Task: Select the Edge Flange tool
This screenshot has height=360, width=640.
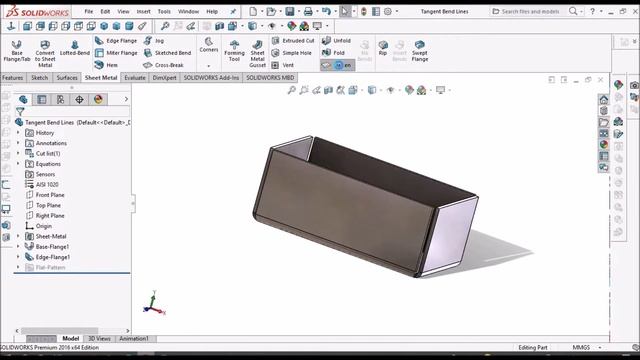Action: coord(116,41)
